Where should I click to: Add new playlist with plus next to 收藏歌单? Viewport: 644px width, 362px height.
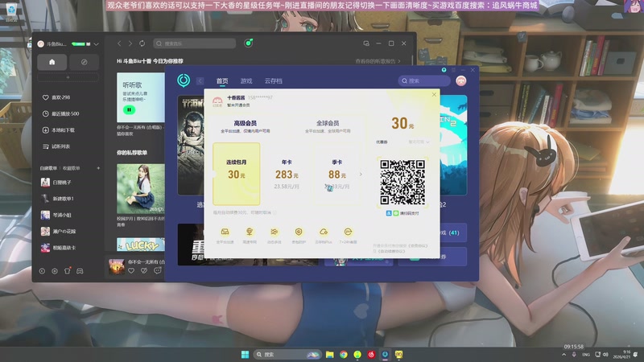pyautogui.click(x=98, y=168)
